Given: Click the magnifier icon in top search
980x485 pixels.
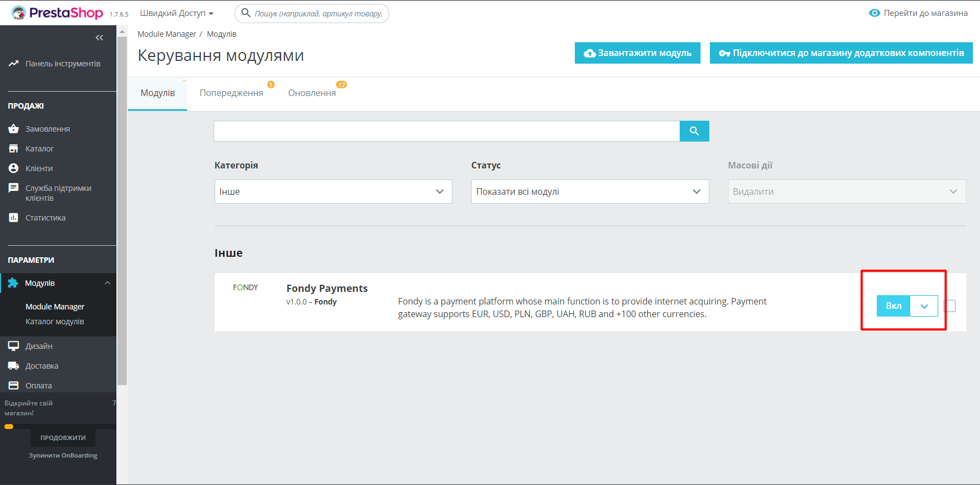Looking at the screenshot, I should click(246, 13).
